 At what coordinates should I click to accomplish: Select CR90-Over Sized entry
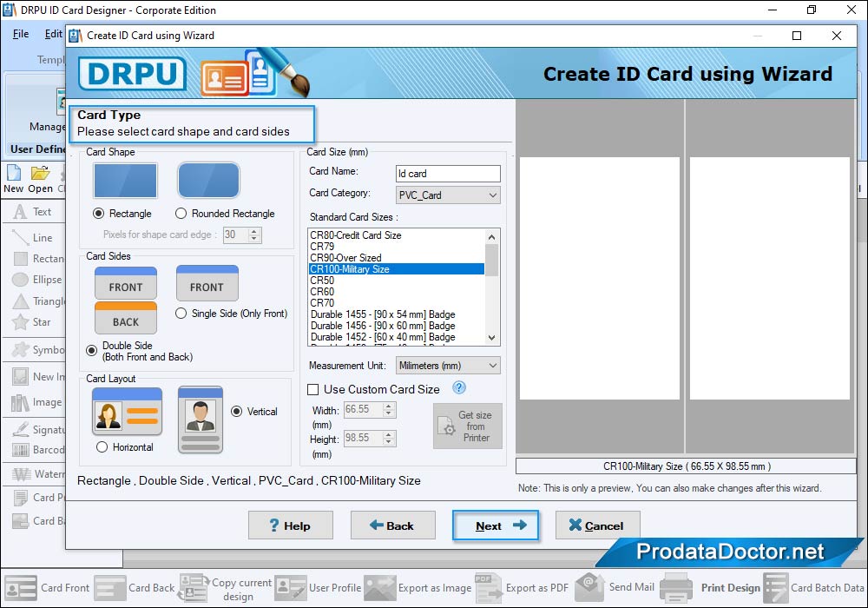pyautogui.click(x=397, y=258)
